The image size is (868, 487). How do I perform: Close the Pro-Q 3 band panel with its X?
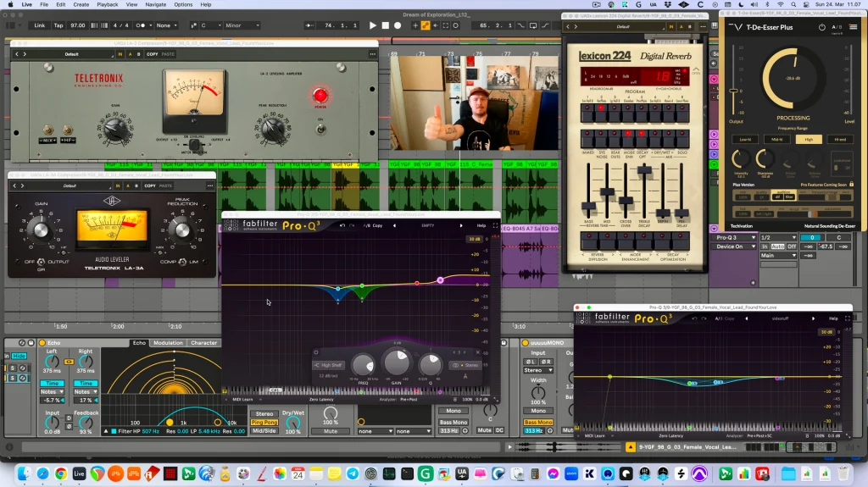(x=478, y=352)
